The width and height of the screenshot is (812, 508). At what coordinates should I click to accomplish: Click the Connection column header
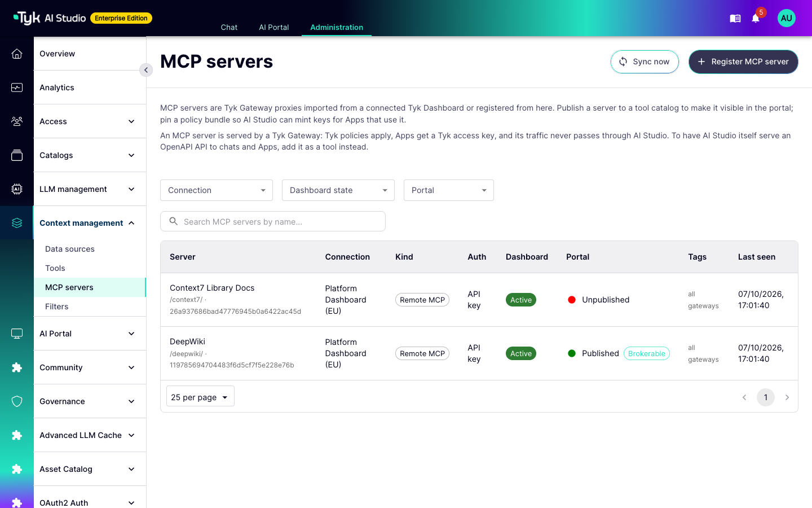coord(347,257)
